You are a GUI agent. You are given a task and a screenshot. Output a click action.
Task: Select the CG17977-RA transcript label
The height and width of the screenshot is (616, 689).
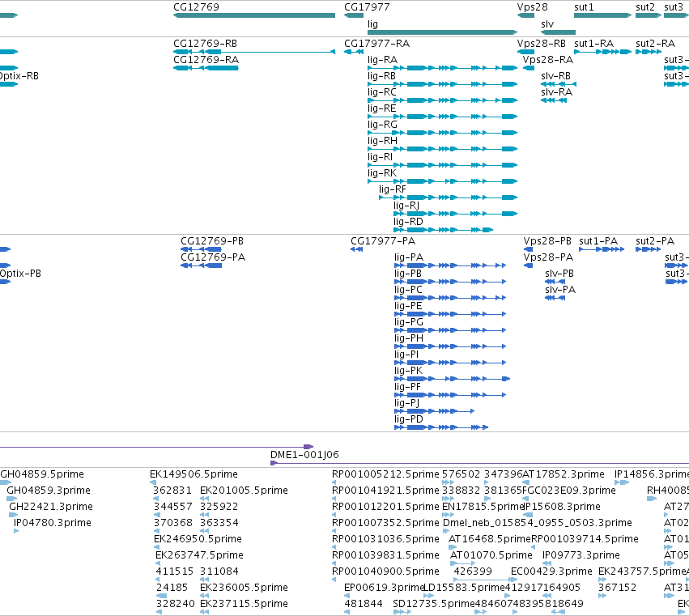pyautogui.click(x=376, y=44)
